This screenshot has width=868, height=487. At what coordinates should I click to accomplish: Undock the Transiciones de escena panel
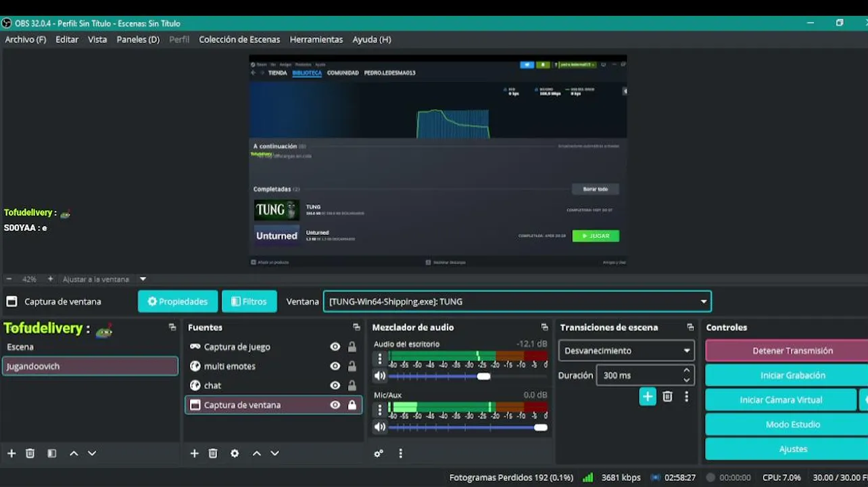point(690,327)
